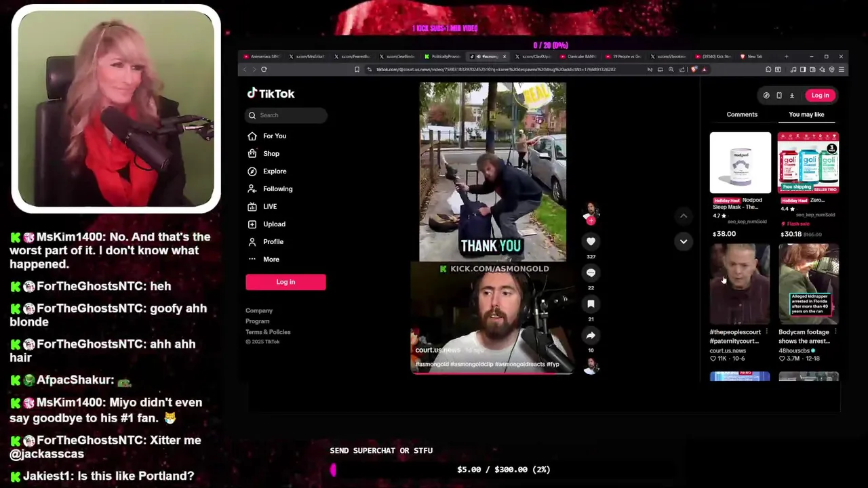Open video comments with speech bubble icon

[x=591, y=272]
